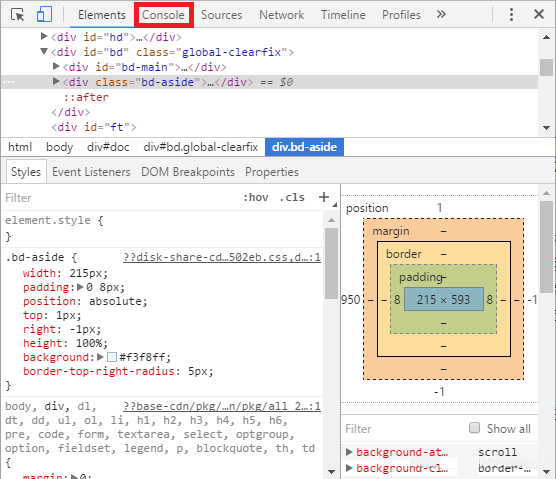Open the DevTools three-dot customize menu
The height and width of the screenshot is (479, 556).
[x=511, y=15]
